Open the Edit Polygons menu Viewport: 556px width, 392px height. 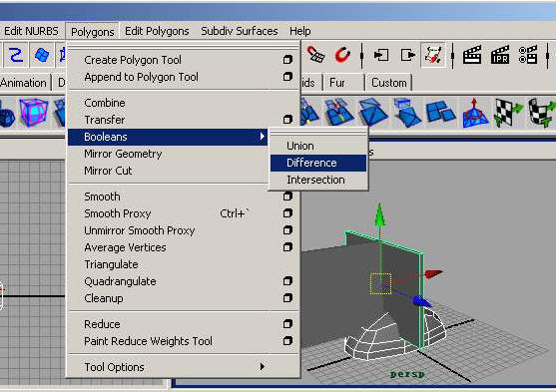157,31
